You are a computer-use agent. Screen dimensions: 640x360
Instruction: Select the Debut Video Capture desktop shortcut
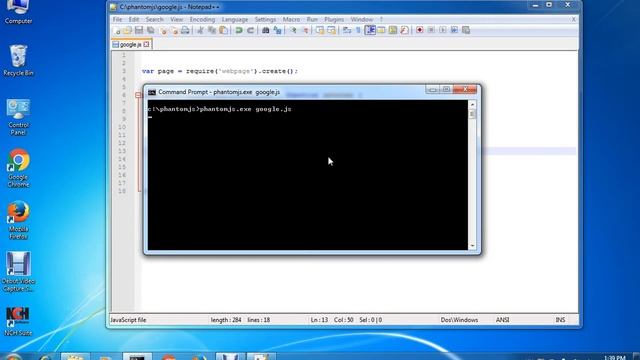tap(18, 272)
